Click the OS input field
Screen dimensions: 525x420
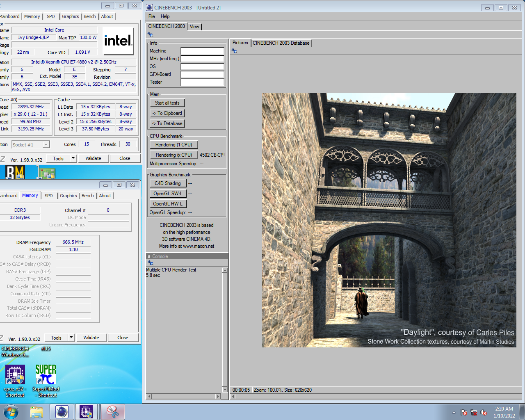click(x=203, y=66)
